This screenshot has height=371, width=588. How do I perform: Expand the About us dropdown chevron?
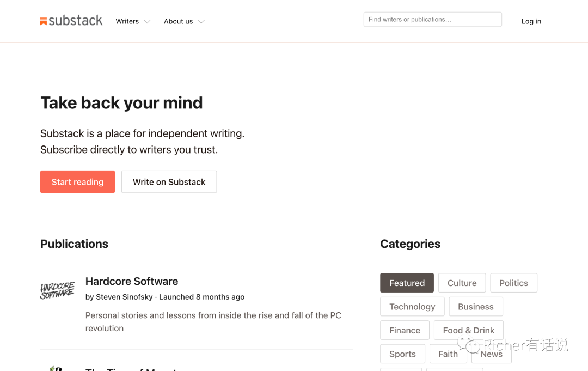201,22
